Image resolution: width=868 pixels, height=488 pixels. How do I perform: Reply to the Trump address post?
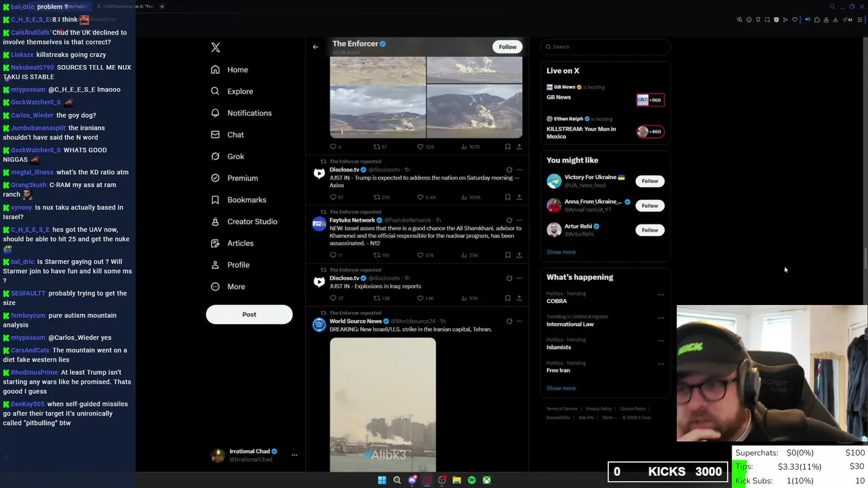[x=333, y=197]
